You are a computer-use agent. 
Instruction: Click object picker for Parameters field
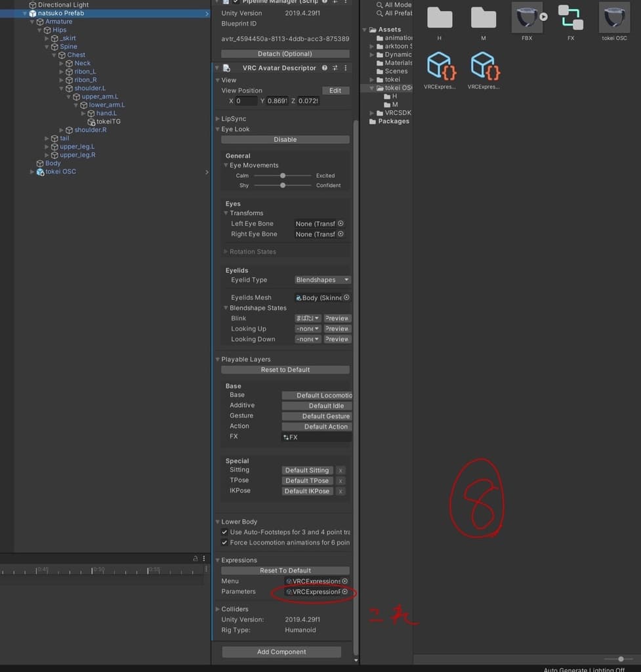(x=344, y=592)
